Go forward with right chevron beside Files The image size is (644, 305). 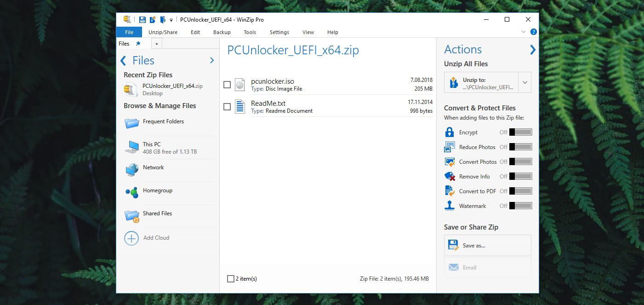212,60
